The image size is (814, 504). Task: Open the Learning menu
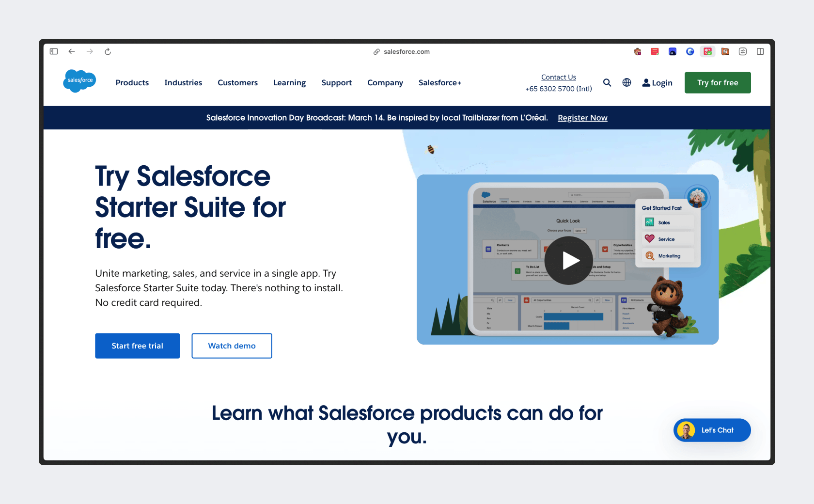[x=290, y=83]
